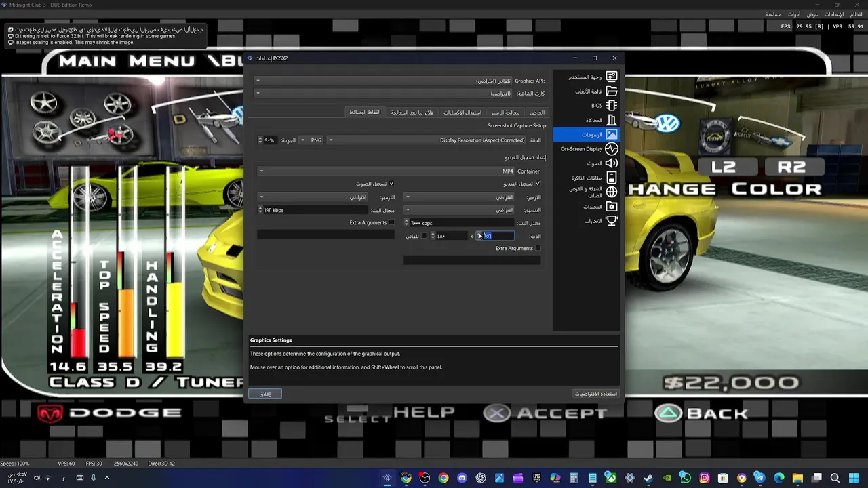The width and height of the screenshot is (868, 488).
Task: Open the أدوات (Tools) menu
Action: point(794,14)
